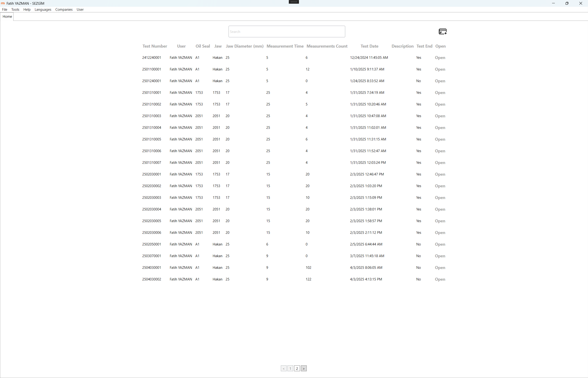Open the Help menu
588x378 pixels.
27,10
